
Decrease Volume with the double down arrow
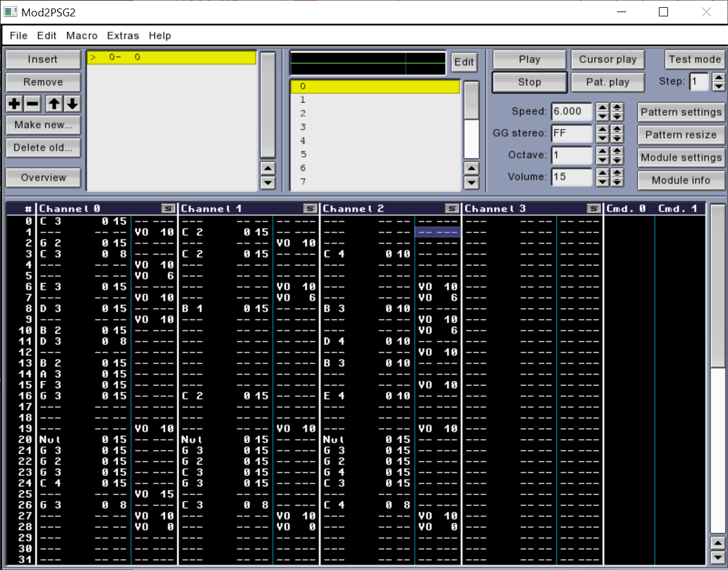click(x=617, y=181)
